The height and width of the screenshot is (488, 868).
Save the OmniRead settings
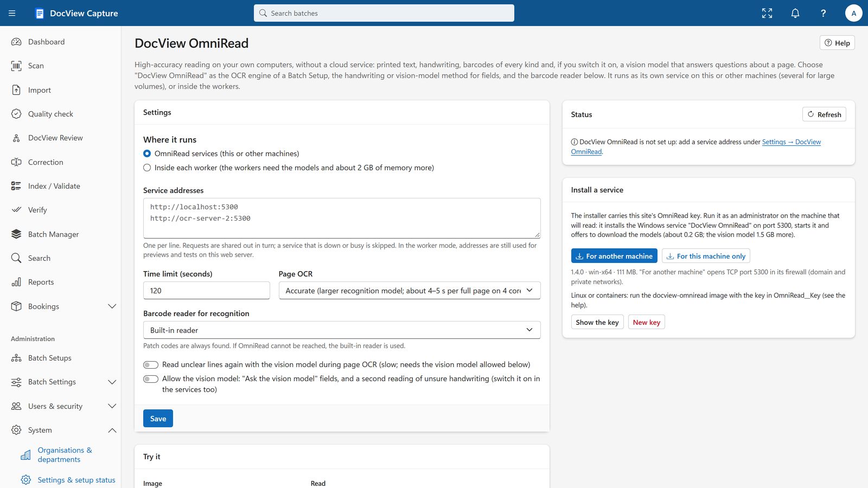click(x=158, y=419)
